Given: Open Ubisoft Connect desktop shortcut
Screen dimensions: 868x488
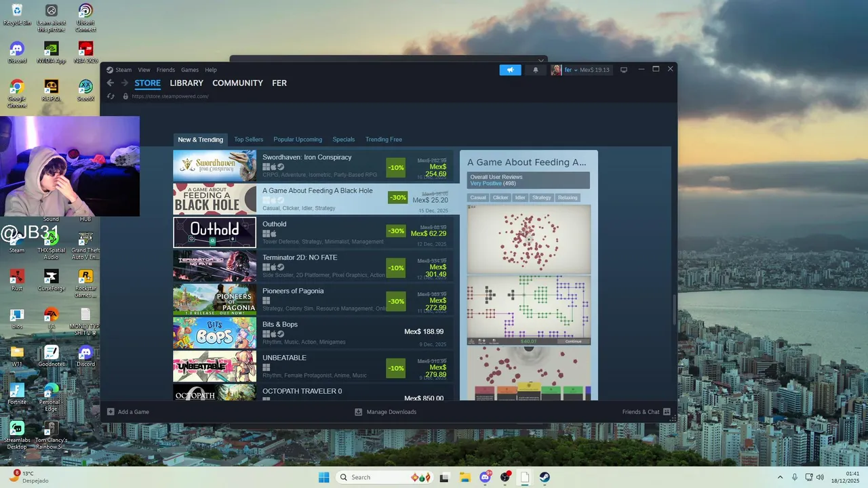Looking at the screenshot, I should tap(85, 18).
